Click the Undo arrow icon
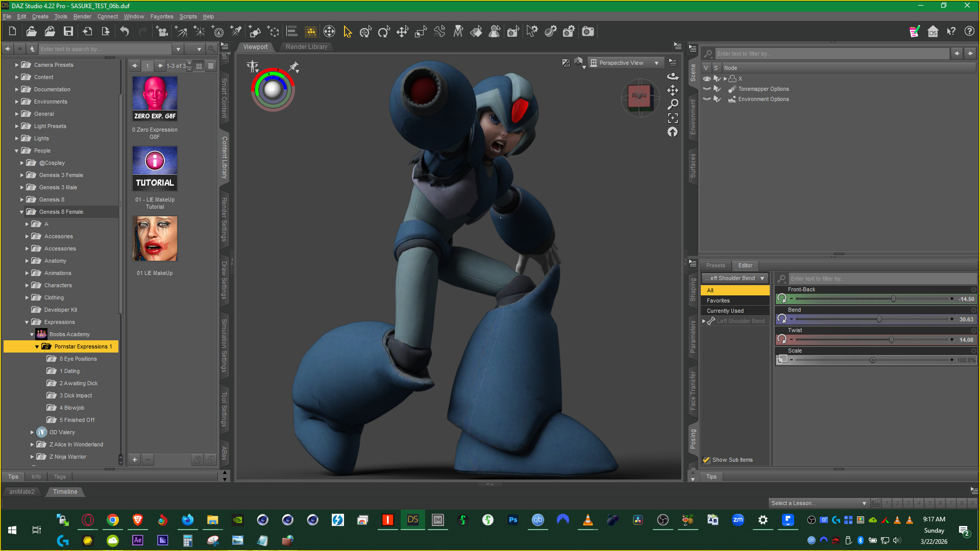 pyautogui.click(x=125, y=32)
